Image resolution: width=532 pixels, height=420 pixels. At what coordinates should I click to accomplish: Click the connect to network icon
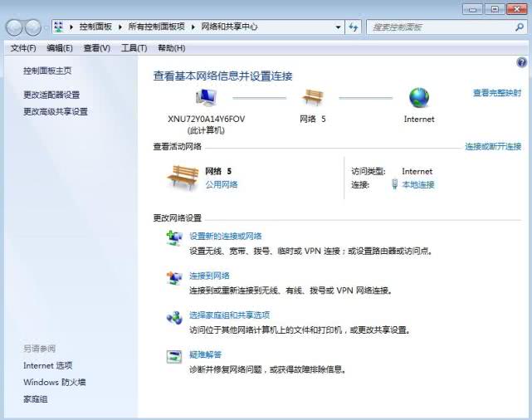[x=174, y=277]
